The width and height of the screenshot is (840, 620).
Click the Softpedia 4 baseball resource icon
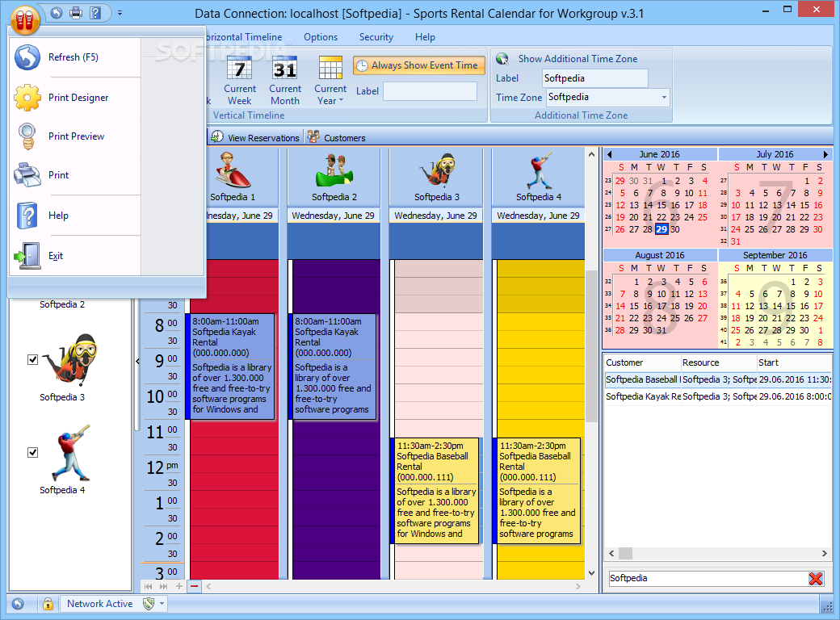pos(539,170)
